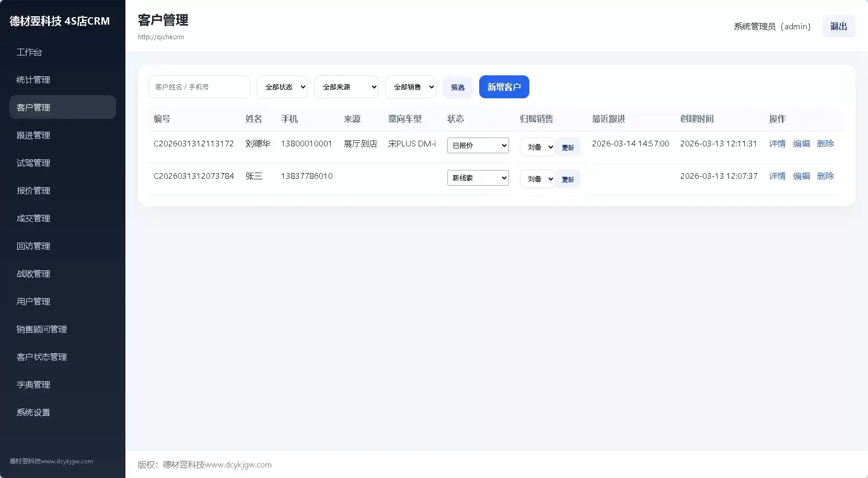This screenshot has width=868, height=478.
Task: Navigate to 试驾管理 menu item
Action: 33,163
